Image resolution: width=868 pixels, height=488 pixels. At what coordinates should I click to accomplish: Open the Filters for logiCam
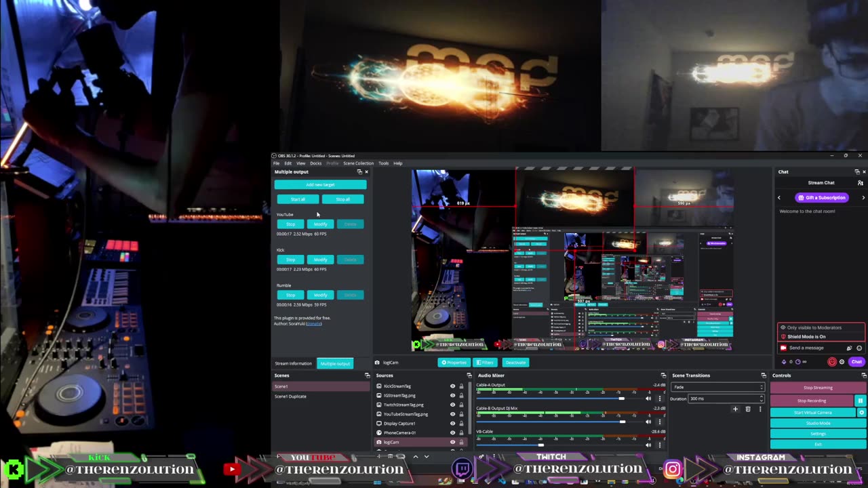click(485, 363)
